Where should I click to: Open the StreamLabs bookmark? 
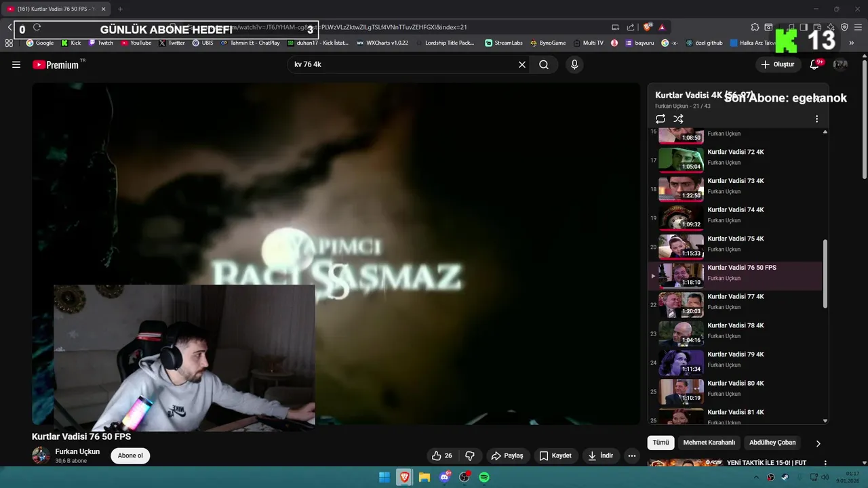(504, 43)
